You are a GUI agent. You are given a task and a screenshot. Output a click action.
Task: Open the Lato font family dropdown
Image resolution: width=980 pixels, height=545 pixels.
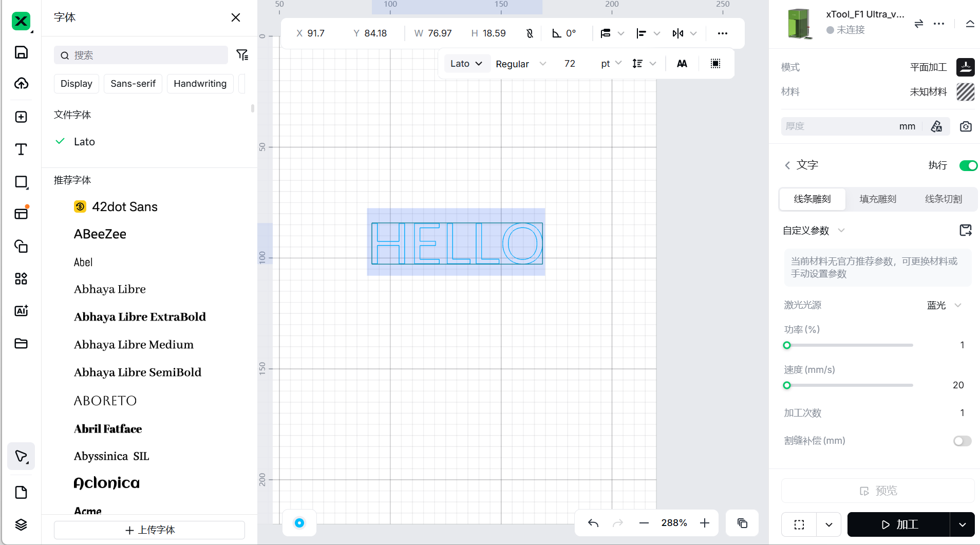point(466,64)
